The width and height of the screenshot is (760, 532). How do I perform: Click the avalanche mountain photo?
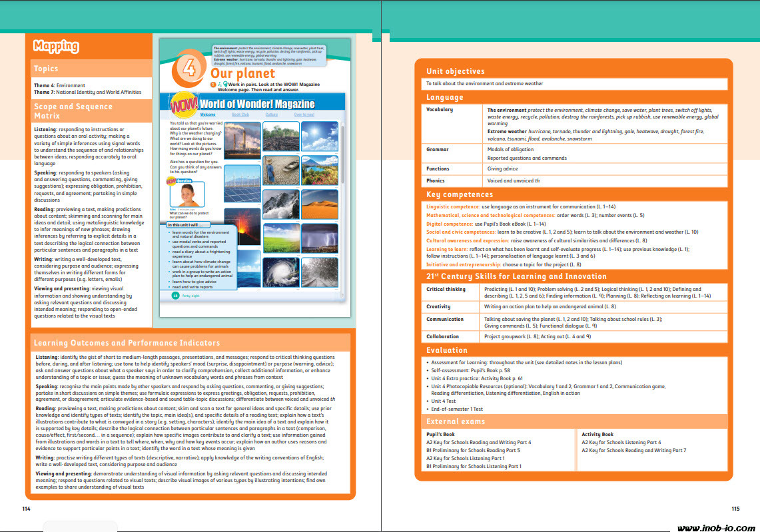[x=281, y=204]
